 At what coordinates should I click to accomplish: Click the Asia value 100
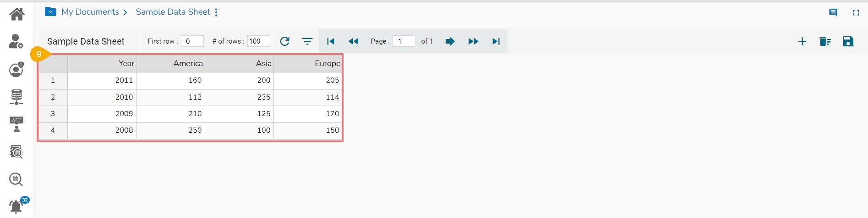tap(239, 130)
